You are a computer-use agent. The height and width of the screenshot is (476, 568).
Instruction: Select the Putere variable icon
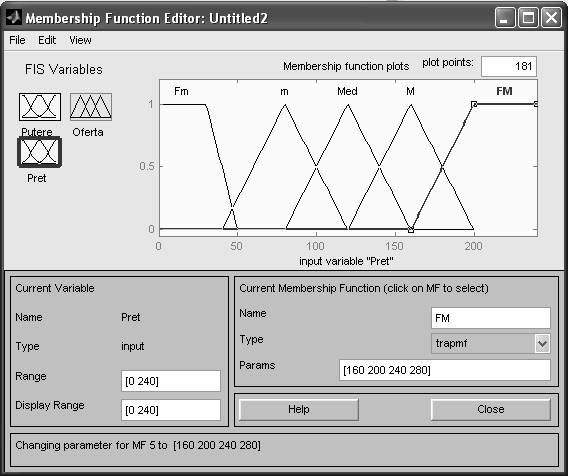[x=40, y=107]
